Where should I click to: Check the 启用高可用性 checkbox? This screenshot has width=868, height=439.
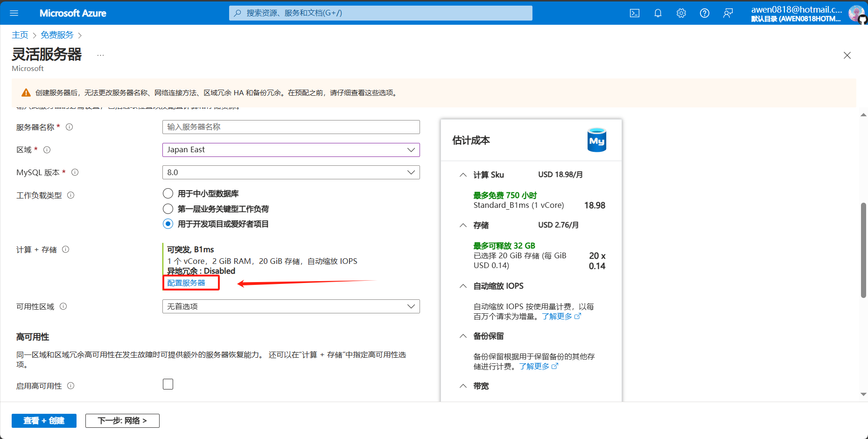[168, 384]
